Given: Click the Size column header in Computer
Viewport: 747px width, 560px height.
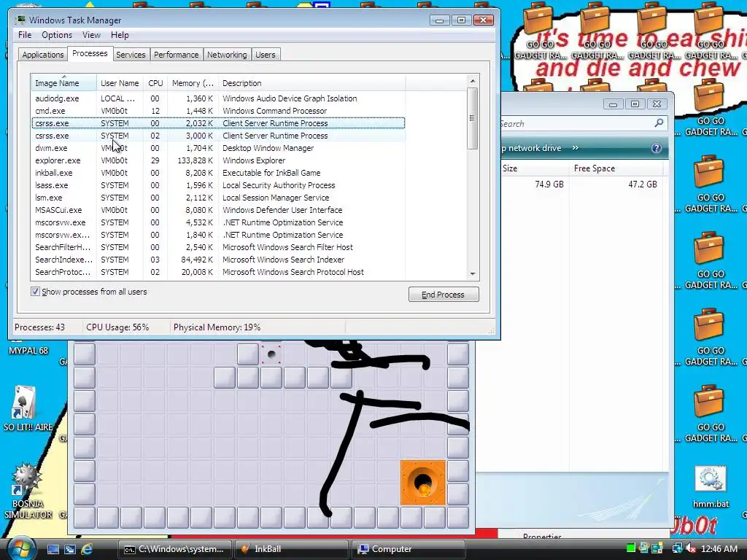Looking at the screenshot, I should click(x=535, y=168).
